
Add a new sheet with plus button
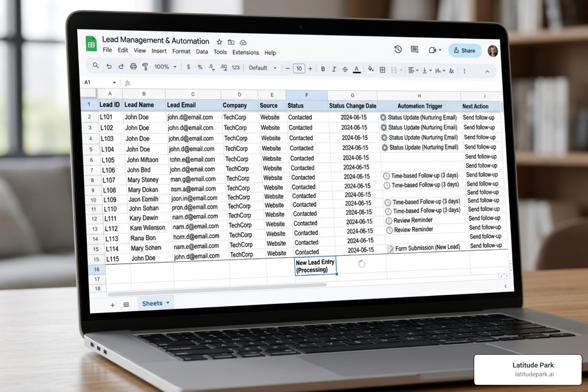coord(113,305)
